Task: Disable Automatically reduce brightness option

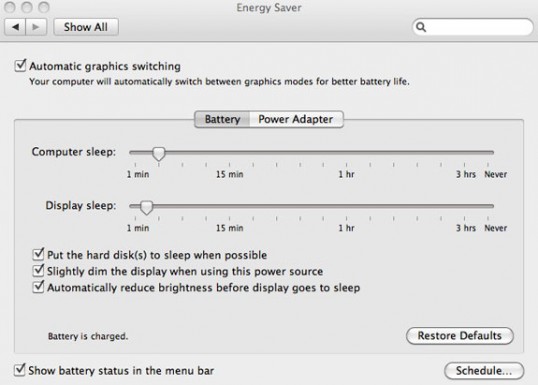Action: click(38, 287)
